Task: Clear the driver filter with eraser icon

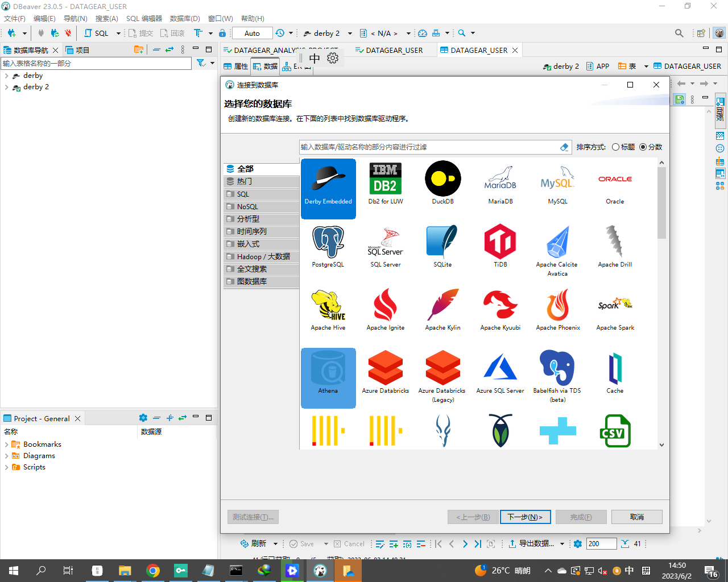Action: (564, 147)
